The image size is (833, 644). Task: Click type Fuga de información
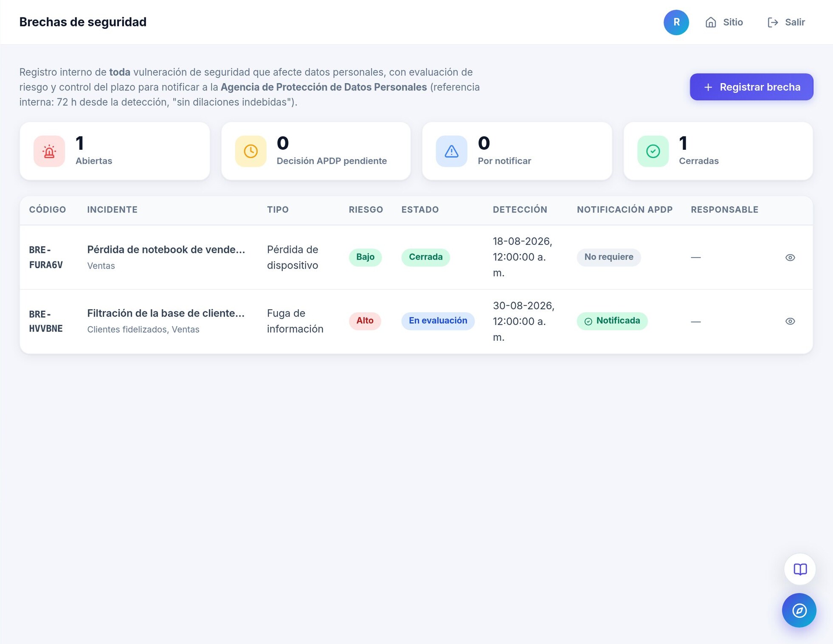[295, 321]
